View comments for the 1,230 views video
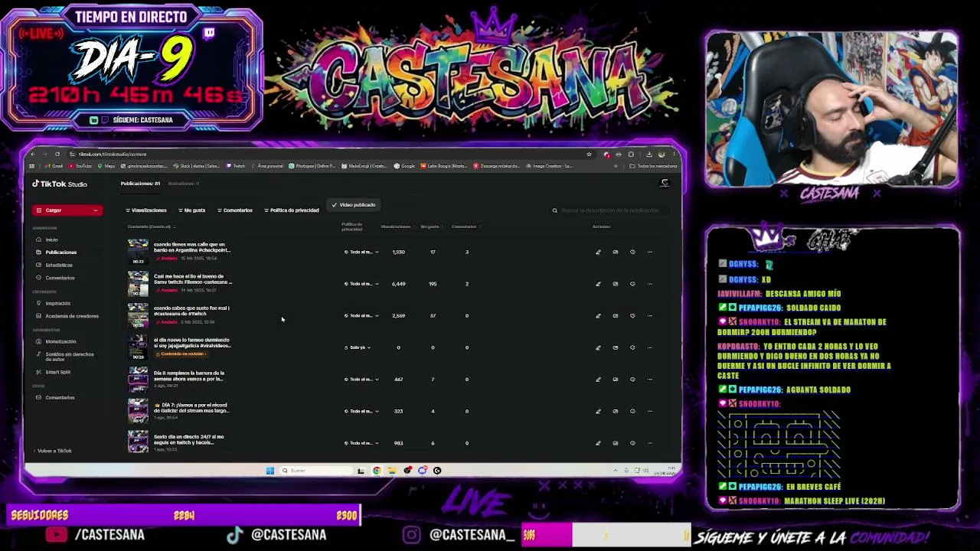980x551 pixels. [x=632, y=252]
